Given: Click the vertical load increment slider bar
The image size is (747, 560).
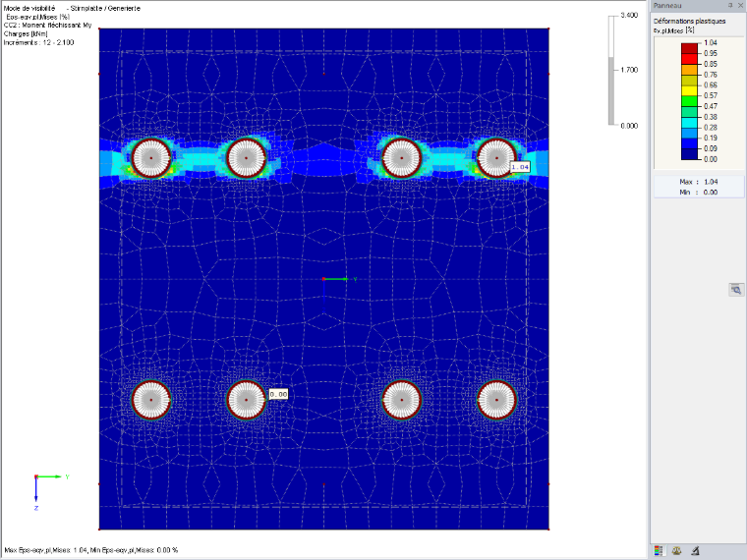Looking at the screenshot, I should pyautogui.click(x=611, y=71).
